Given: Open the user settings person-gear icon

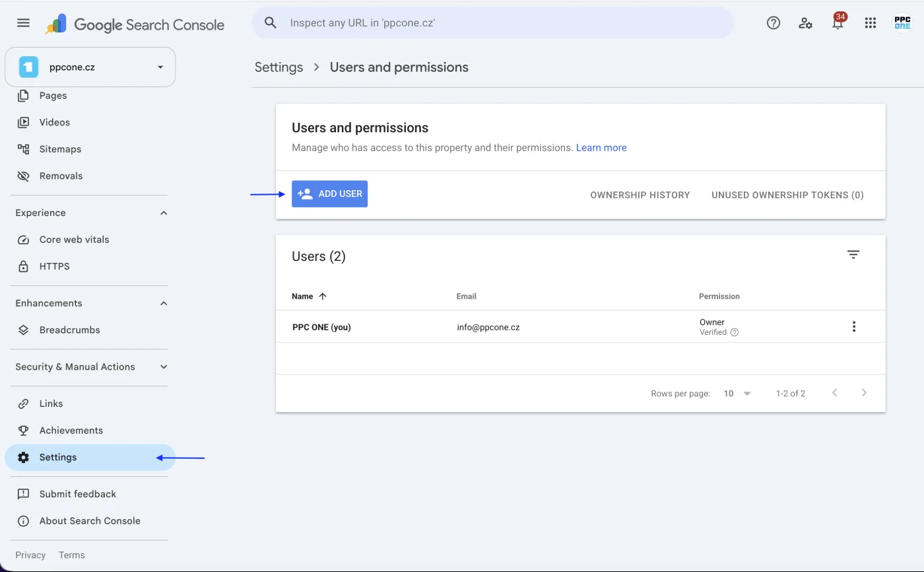Looking at the screenshot, I should point(805,23).
